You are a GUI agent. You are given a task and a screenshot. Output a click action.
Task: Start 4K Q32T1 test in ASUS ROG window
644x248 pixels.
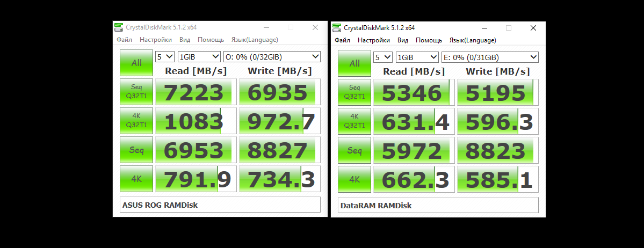pyautogui.click(x=136, y=121)
